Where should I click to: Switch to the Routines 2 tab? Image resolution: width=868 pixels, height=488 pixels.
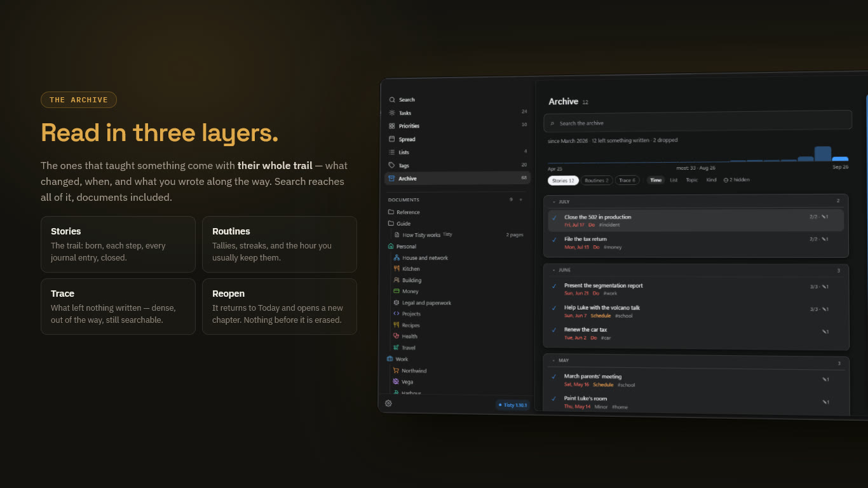[x=597, y=180]
